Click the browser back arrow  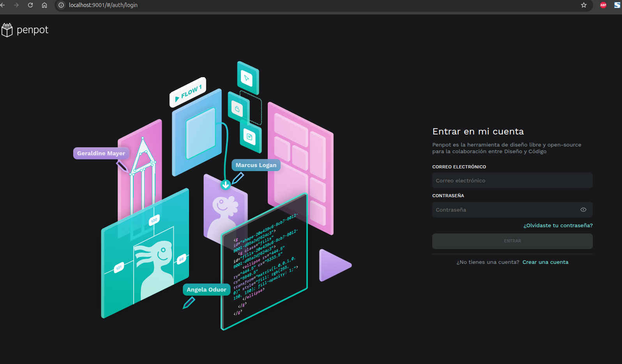(3, 5)
